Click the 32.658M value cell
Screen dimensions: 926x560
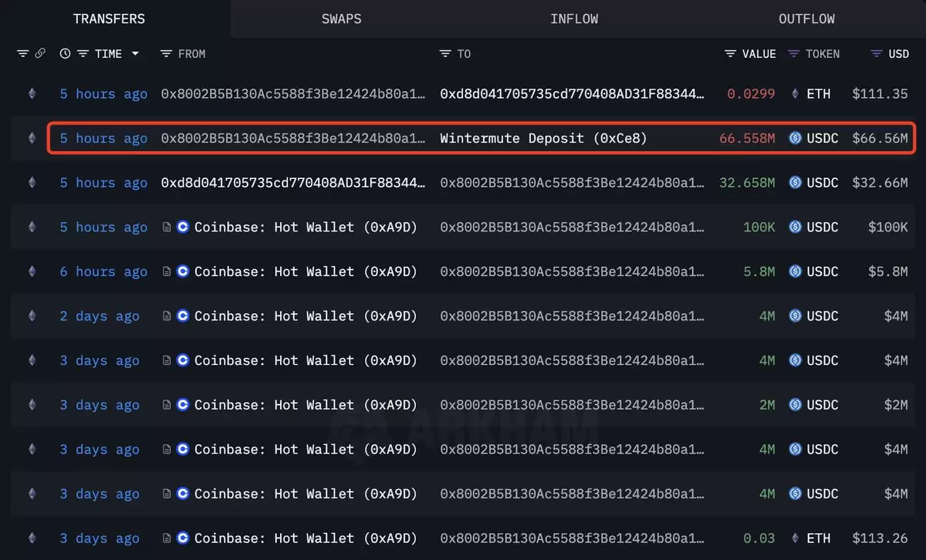747,183
